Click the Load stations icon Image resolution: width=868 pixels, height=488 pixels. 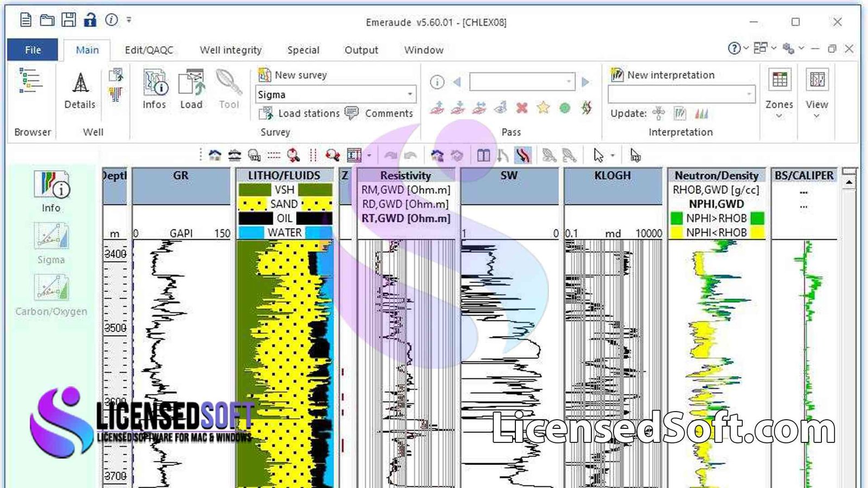(266, 113)
